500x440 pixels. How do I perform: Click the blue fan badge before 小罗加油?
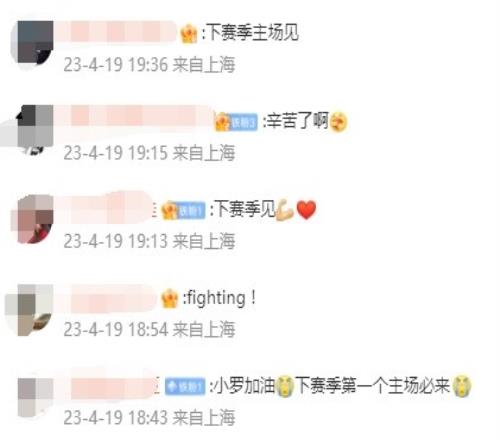(185, 386)
